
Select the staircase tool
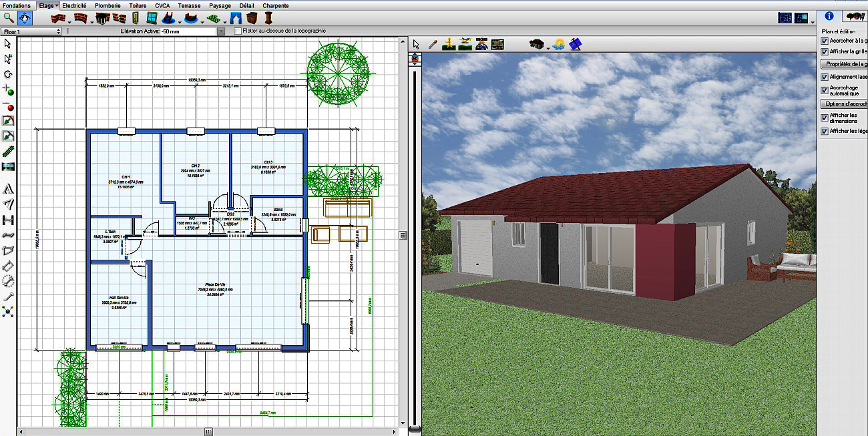[x=170, y=18]
